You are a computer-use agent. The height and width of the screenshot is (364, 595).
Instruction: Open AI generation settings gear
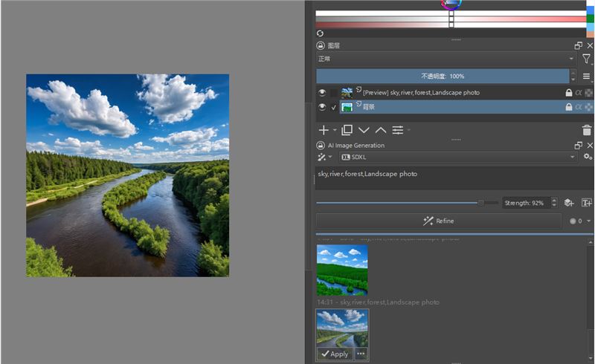pos(588,157)
